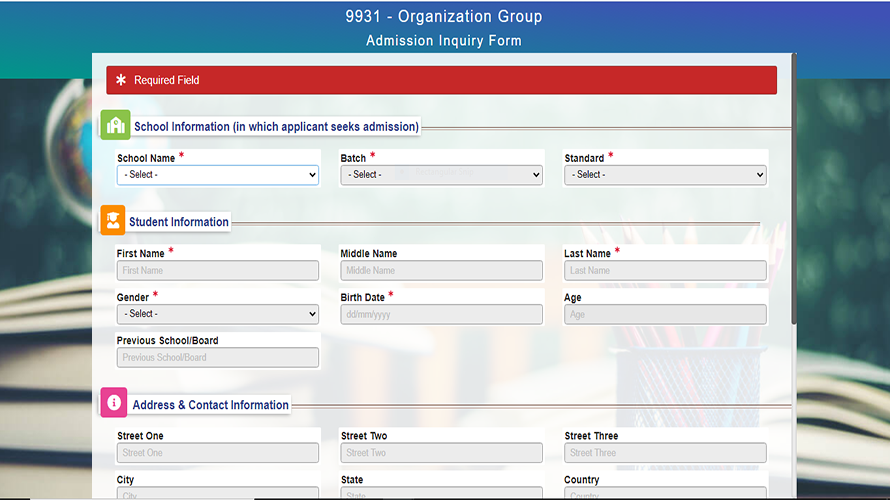
Task: Open the Standard dropdown
Action: point(665,175)
